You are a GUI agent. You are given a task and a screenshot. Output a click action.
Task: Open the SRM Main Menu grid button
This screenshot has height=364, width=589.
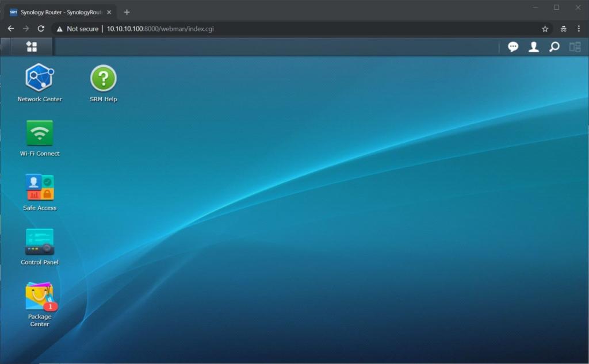32,47
